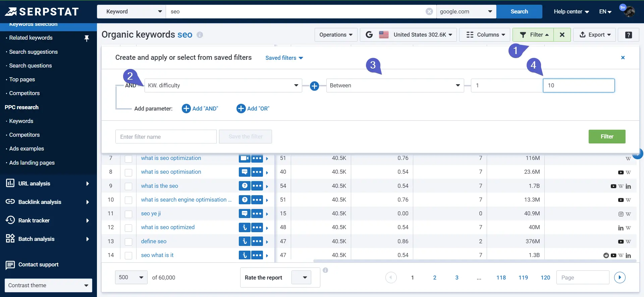Cancel the filter with X button
Screen dimensions: 644x297
coord(562,35)
